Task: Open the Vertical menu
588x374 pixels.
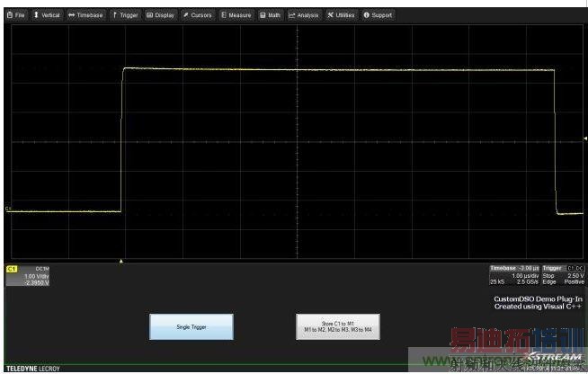Action: point(47,15)
